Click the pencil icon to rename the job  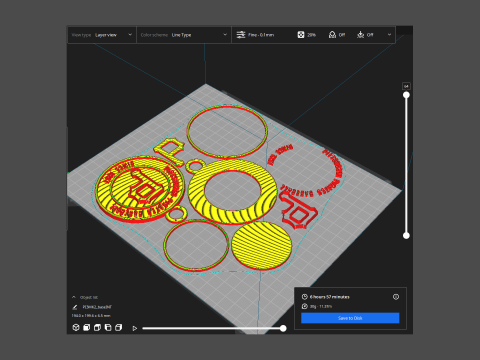tap(75, 307)
